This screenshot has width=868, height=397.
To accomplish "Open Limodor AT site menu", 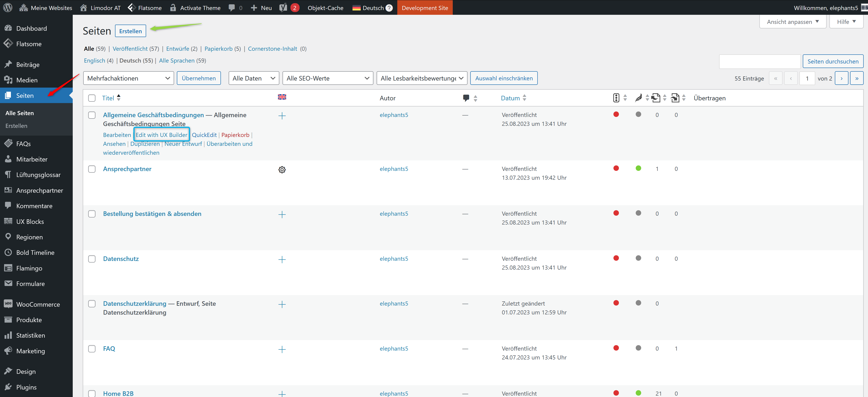I will click(100, 8).
